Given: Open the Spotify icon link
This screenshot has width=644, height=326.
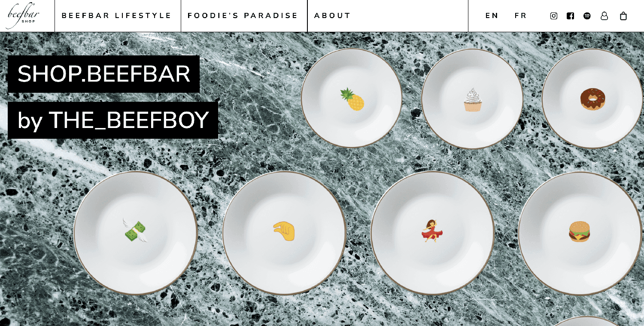Looking at the screenshot, I should [587, 16].
